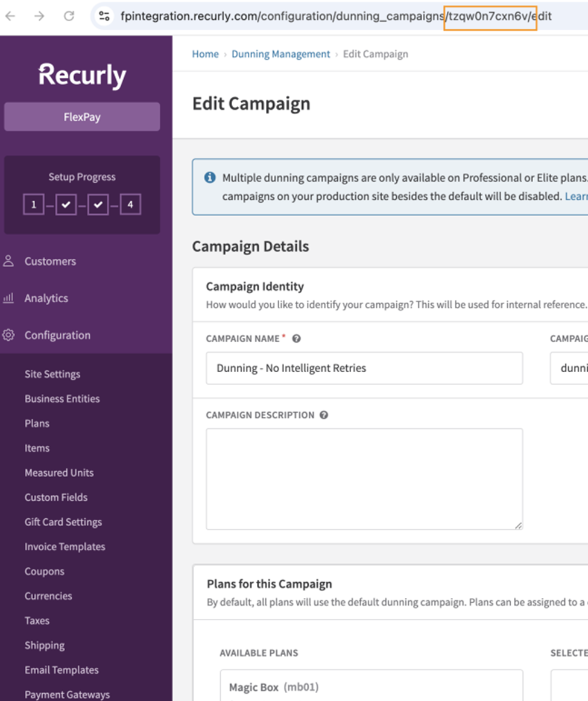588x701 pixels.
Task: Click the Recurly logo in sidebar
Action: click(x=82, y=75)
